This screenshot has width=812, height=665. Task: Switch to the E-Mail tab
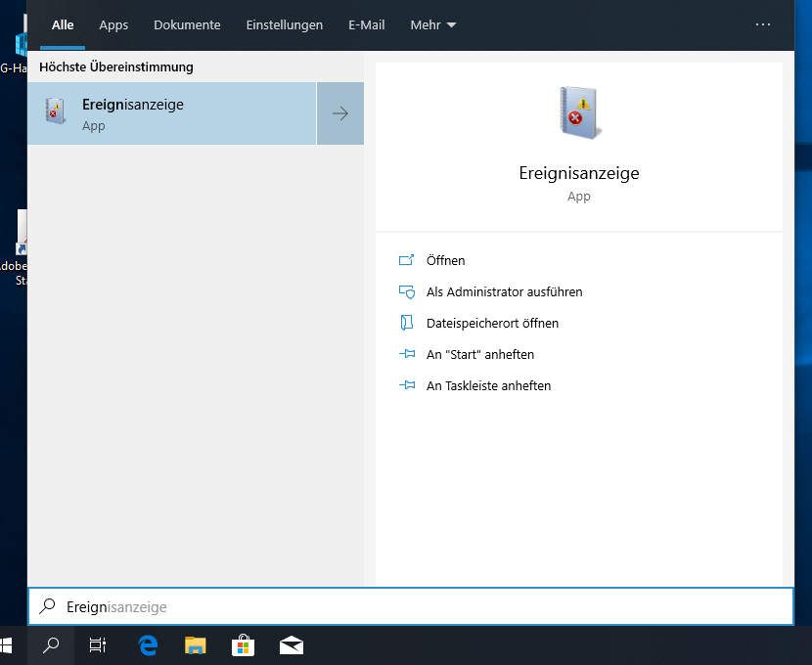[366, 24]
